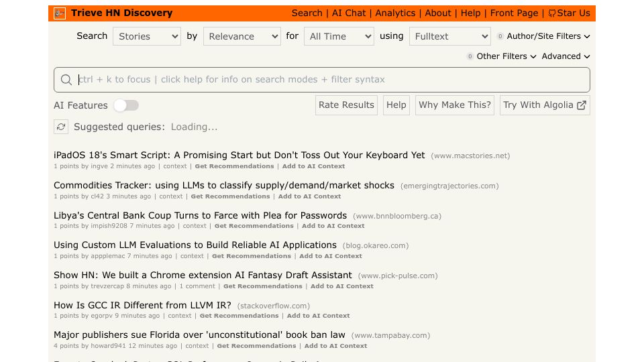Open Libya's Central Bank Coup story
Viewport: 644px width, 362px height.
click(x=200, y=215)
